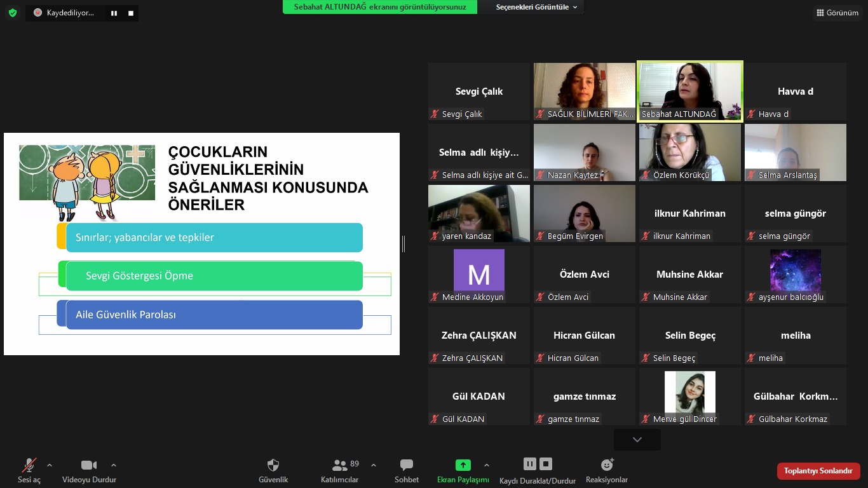Stop recording using top bar stop button
Viewport: 868px width, 488px height.
131,13
